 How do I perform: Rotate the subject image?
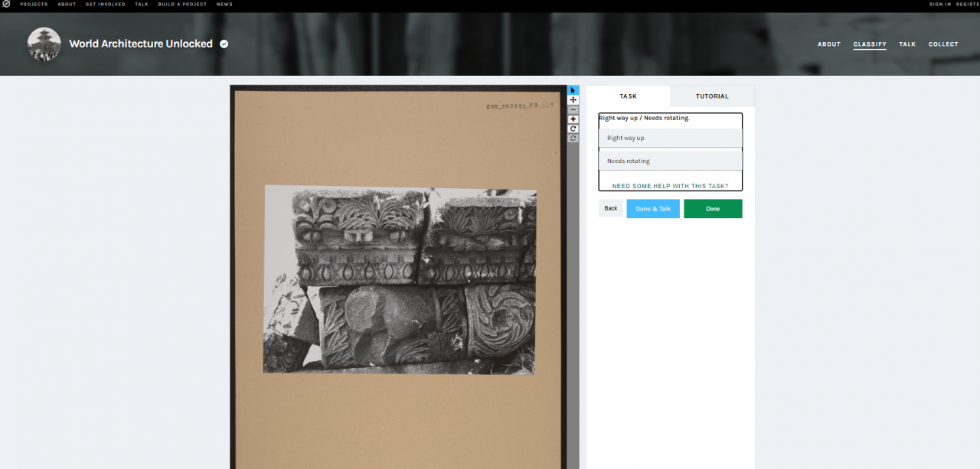click(x=573, y=129)
